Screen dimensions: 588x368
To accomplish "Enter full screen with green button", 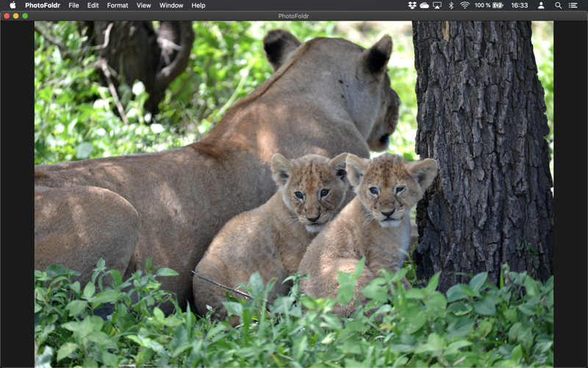I will coord(25,15).
